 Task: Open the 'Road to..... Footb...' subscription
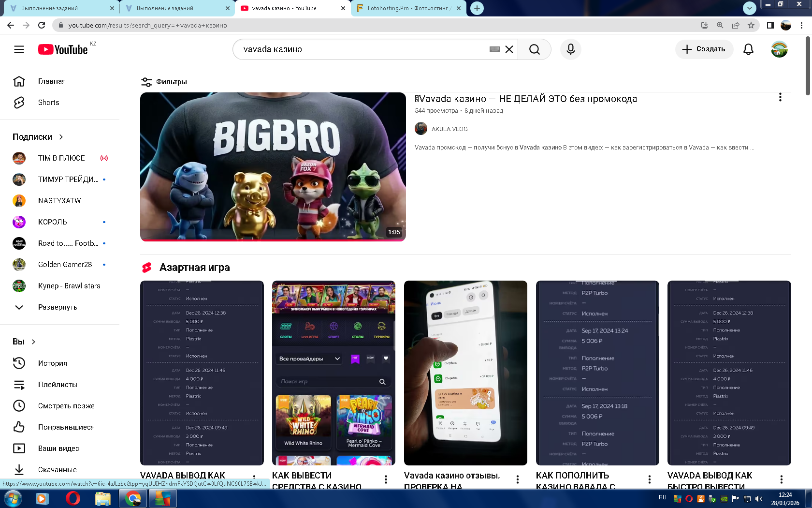click(x=60, y=243)
